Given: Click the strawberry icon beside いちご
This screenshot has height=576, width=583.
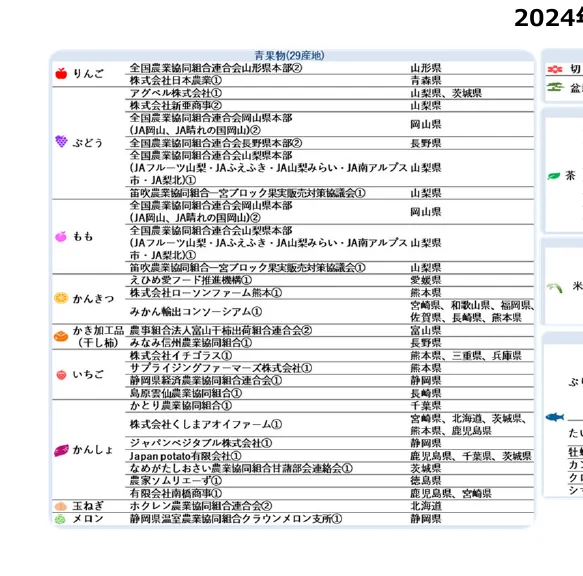Looking at the screenshot, I should coord(61,375).
